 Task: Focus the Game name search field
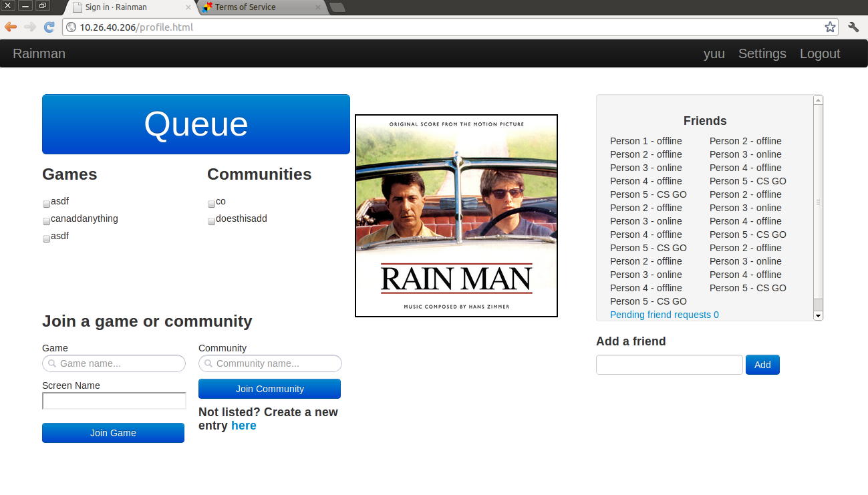point(114,363)
